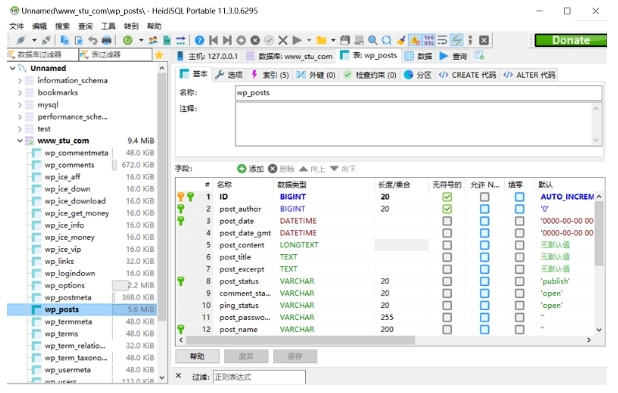Toggle allow NULL for post_content column

coord(484,245)
